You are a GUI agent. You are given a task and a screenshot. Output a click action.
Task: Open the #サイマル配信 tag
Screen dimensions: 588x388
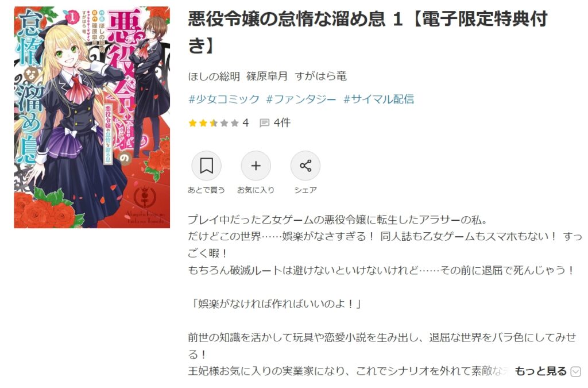(x=379, y=99)
